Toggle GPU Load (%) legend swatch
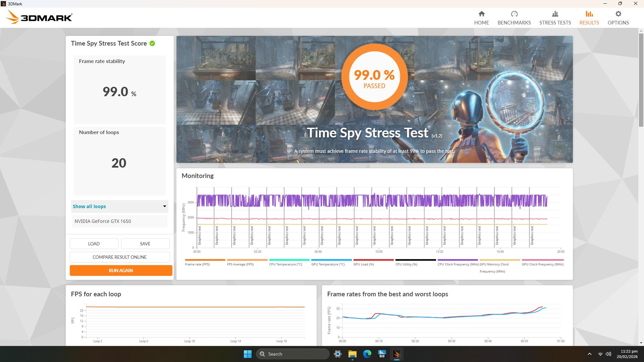The image size is (644, 362). click(x=373, y=260)
